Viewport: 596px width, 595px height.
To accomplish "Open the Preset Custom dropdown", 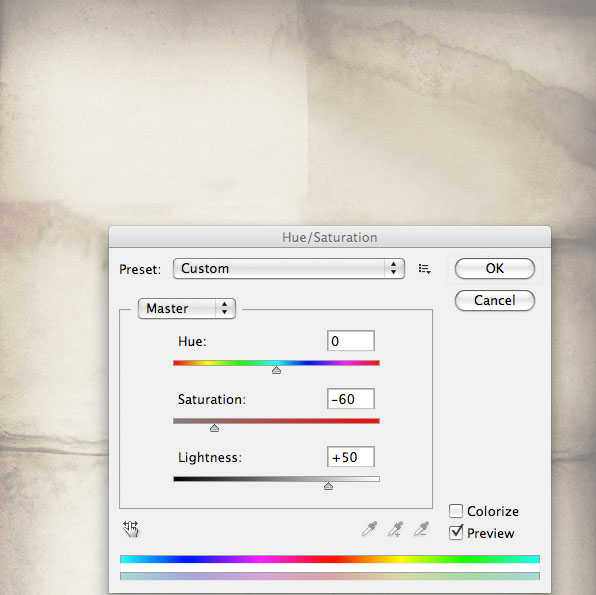I will point(288,268).
